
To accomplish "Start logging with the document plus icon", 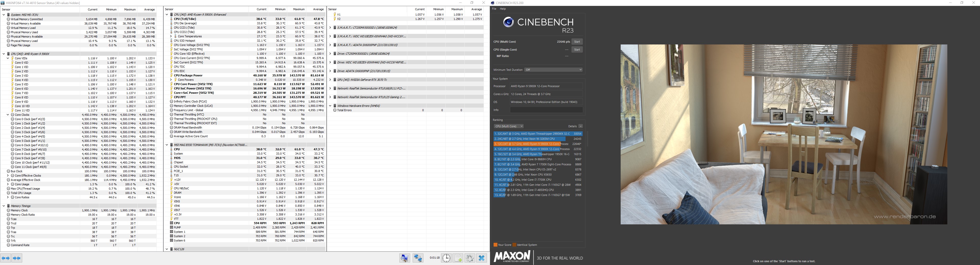I will (x=458, y=258).
